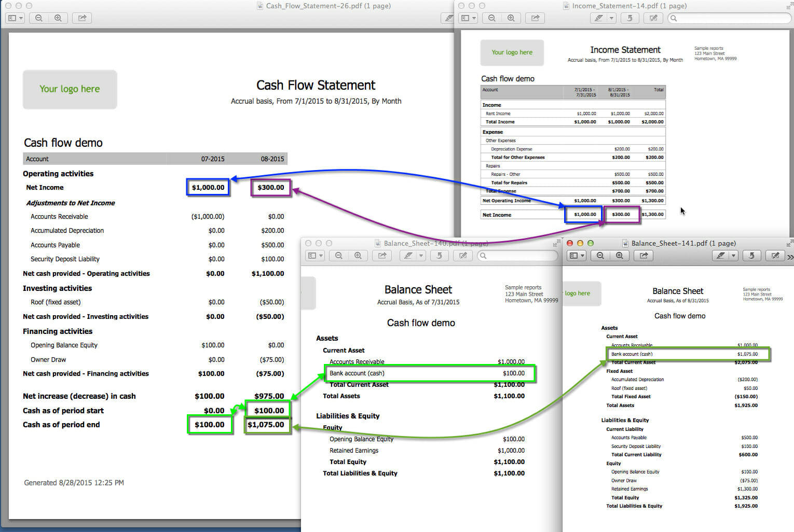This screenshot has width=794, height=532.
Task: Toggle the Markup toolbar in Balance_Sheet-140
Action: point(462,255)
